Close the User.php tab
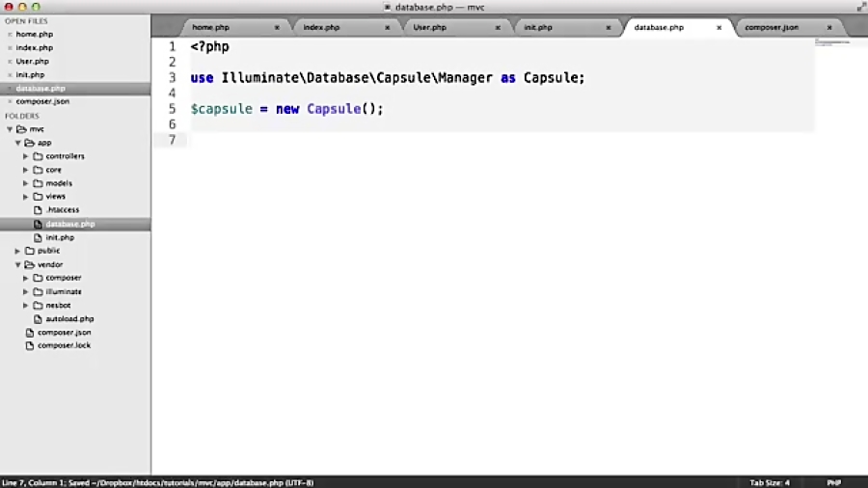 tap(498, 27)
